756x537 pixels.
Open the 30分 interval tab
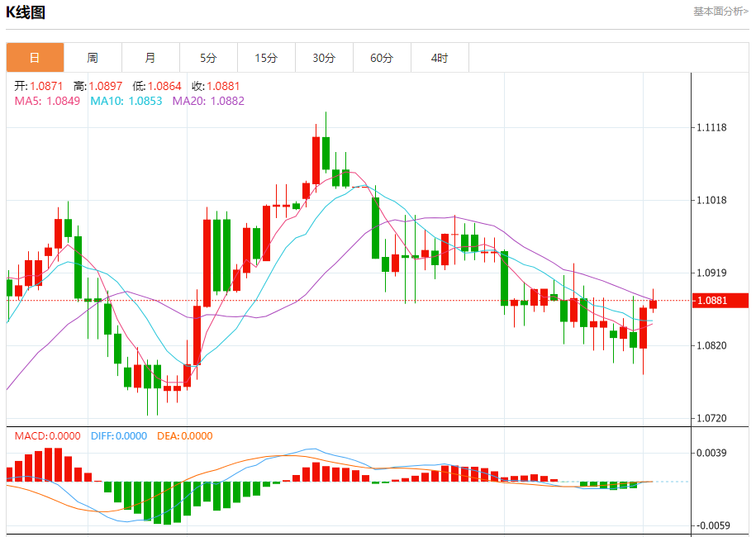click(x=324, y=58)
